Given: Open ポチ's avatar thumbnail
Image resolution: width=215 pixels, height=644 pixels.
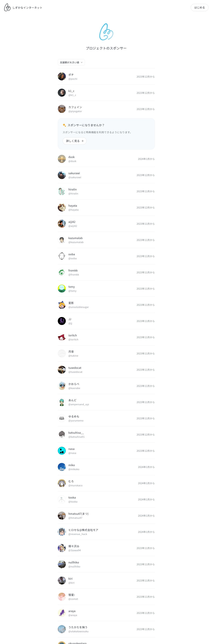Looking at the screenshot, I should [62, 77].
